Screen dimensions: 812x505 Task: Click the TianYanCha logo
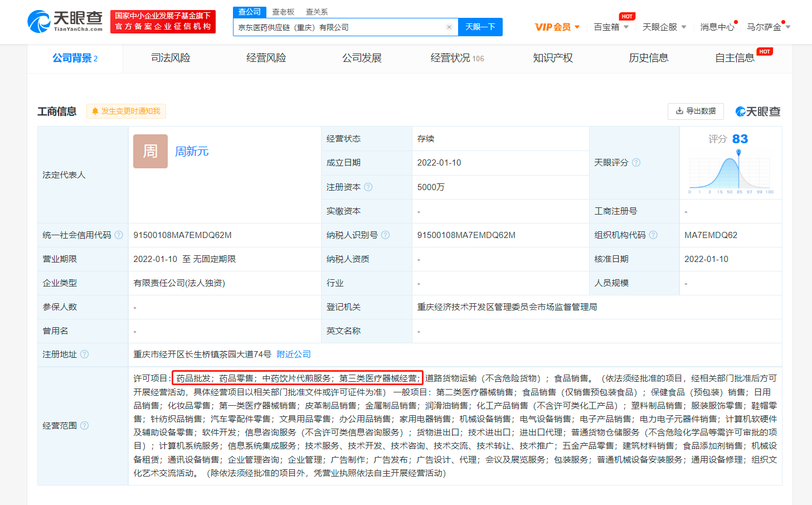point(65,21)
